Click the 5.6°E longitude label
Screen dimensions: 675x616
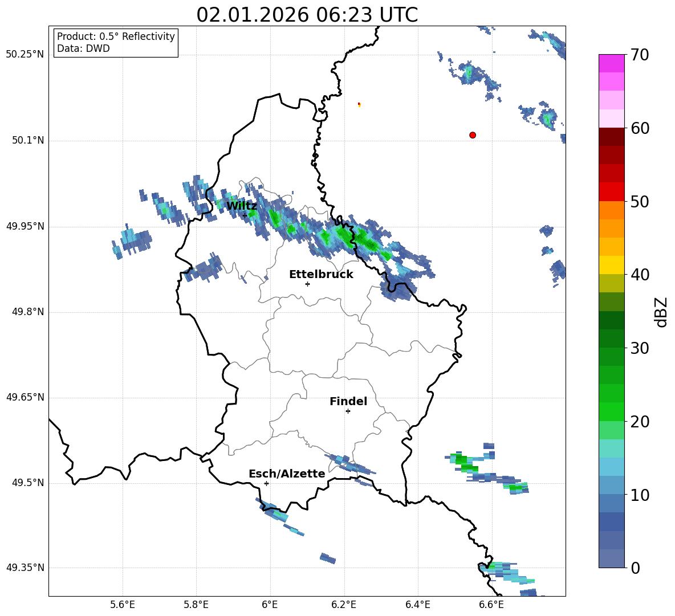[x=123, y=605]
